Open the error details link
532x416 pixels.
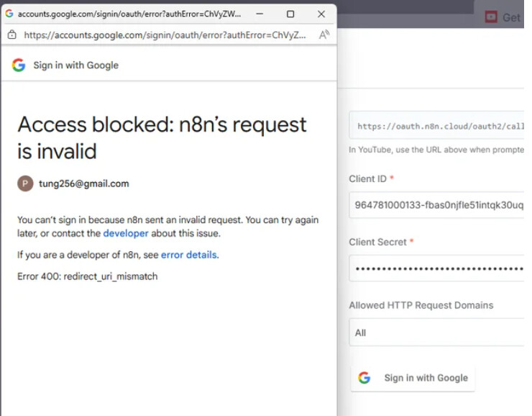(x=188, y=255)
